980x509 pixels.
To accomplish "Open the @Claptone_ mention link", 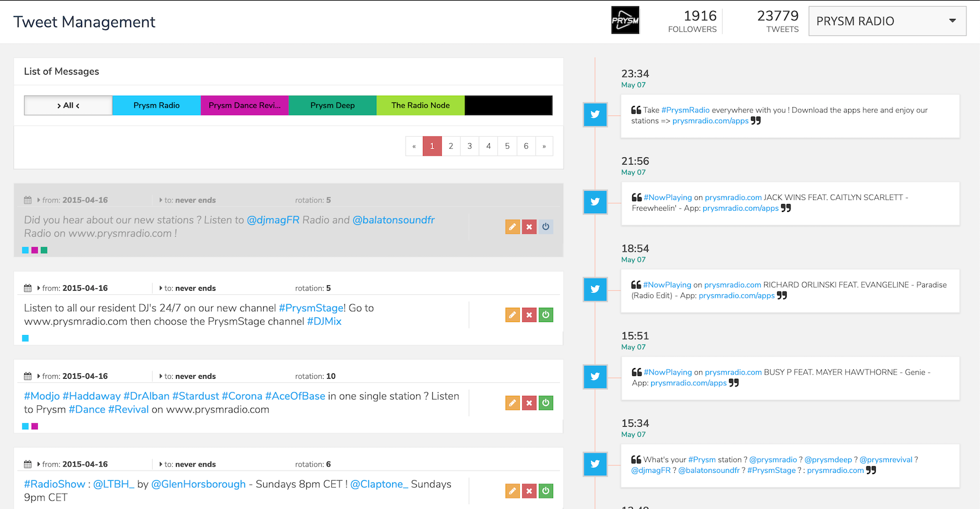I will 379,484.
